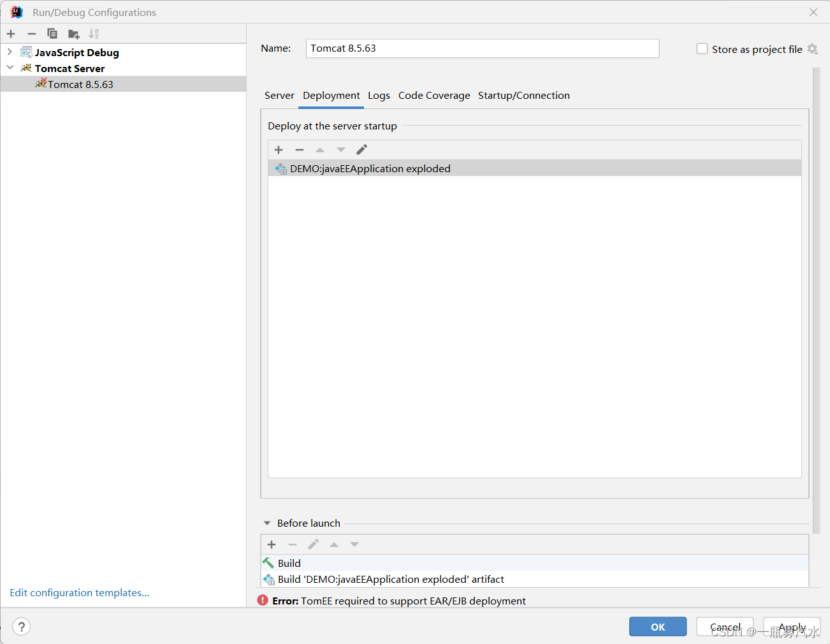Close the Run/Debug Configurations dialog
The image size is (830, 644).
[x=813, y=12]
